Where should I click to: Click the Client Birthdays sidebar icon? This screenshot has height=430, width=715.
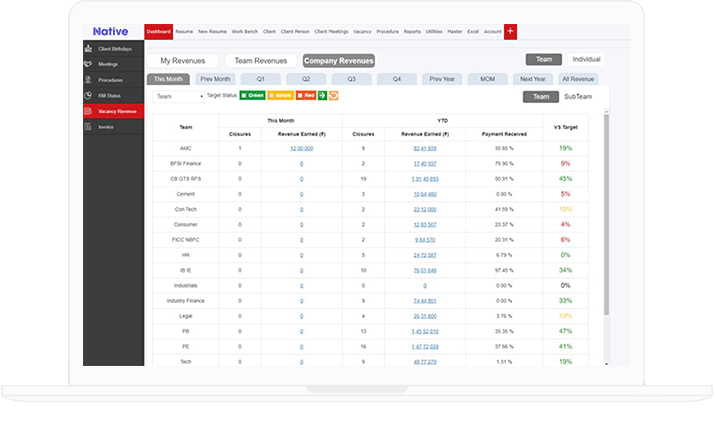click(x=88, y=48)
